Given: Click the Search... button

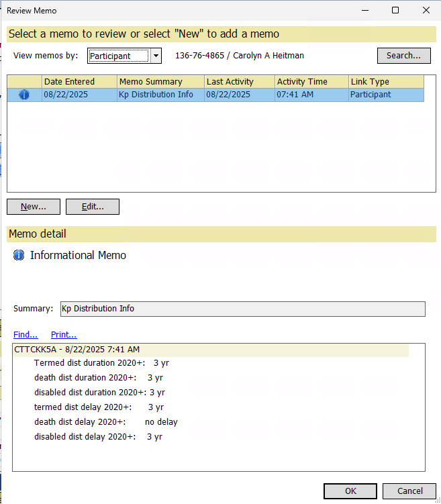Looking at the screenshot, I should click(x=403, y=56).
